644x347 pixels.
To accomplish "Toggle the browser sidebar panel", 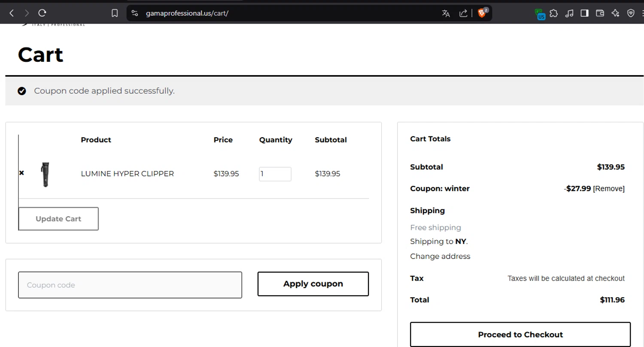I will (584, 13).
